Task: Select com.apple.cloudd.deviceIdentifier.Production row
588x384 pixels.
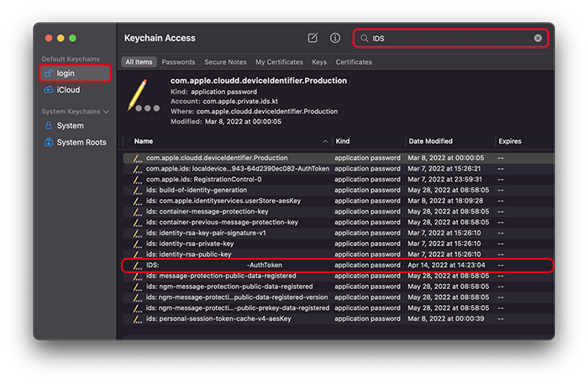Action: (x=339, y=158)
